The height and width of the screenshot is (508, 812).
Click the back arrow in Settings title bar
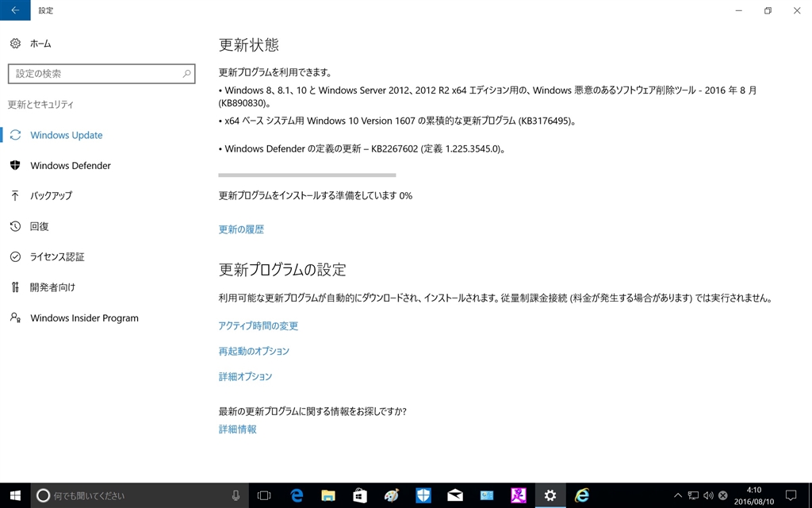click(x=15, y=10)
